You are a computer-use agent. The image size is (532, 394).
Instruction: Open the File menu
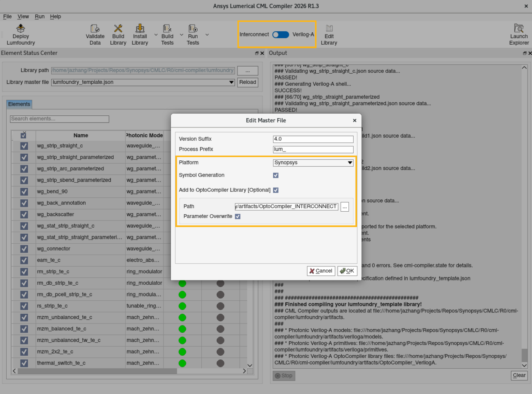7,16
